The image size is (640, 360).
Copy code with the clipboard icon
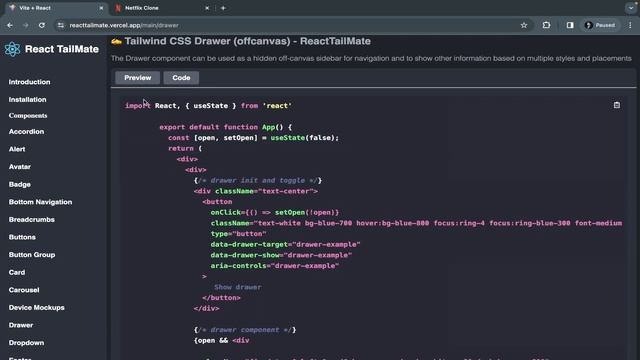point(617,105)
